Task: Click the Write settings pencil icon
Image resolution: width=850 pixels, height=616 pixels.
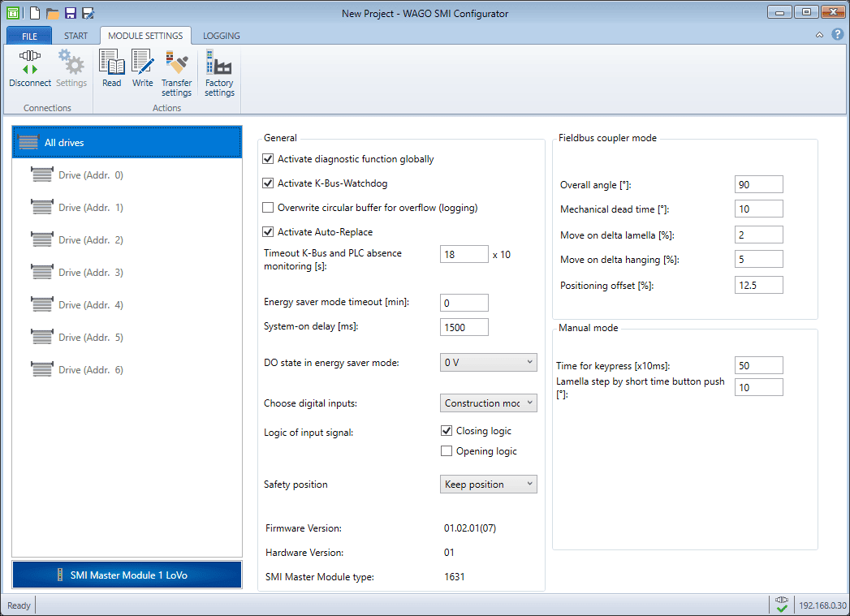Action: (142, 63)
